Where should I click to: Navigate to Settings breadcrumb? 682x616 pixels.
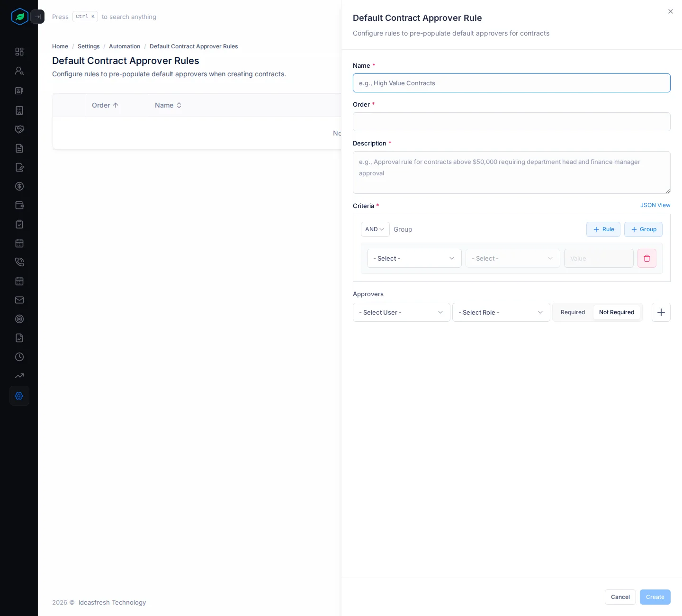[x=89, y=46]
